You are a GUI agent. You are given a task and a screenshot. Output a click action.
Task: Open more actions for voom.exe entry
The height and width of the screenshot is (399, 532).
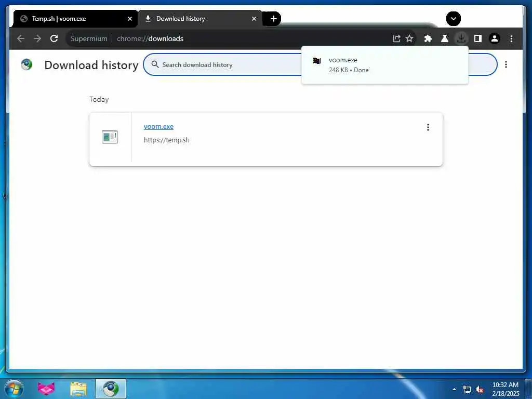[428, 127]
